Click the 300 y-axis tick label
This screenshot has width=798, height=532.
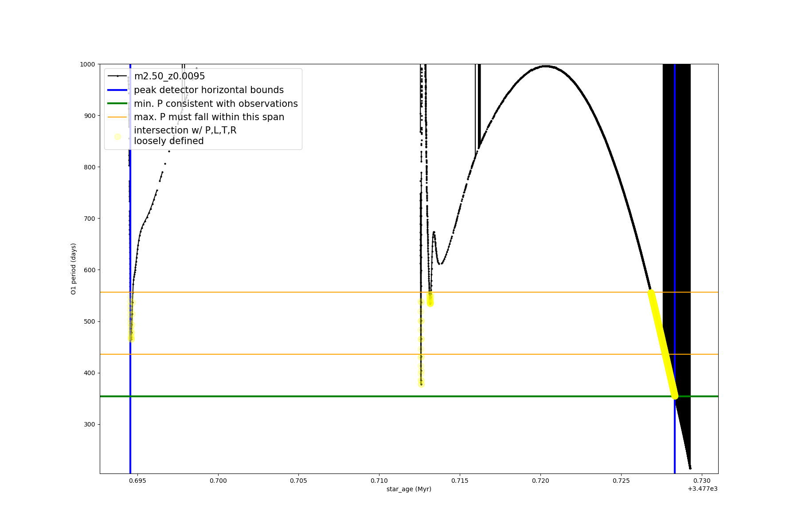point(90,424)
